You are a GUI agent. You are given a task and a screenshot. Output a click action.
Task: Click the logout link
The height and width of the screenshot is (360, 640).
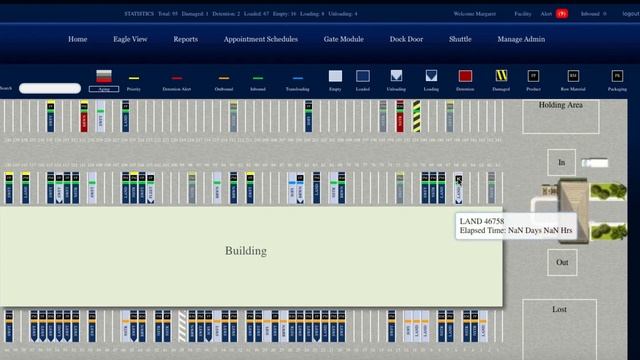(x=631, y=14)
